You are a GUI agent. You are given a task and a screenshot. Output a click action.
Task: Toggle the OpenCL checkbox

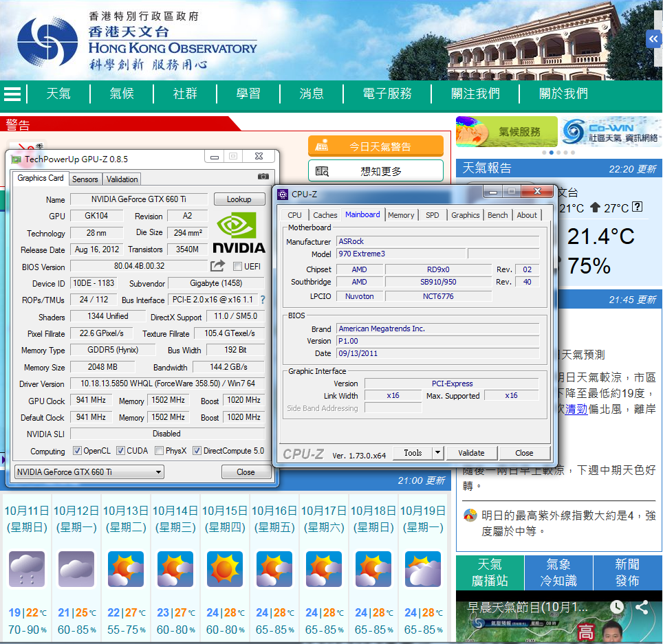coord(78,450)
